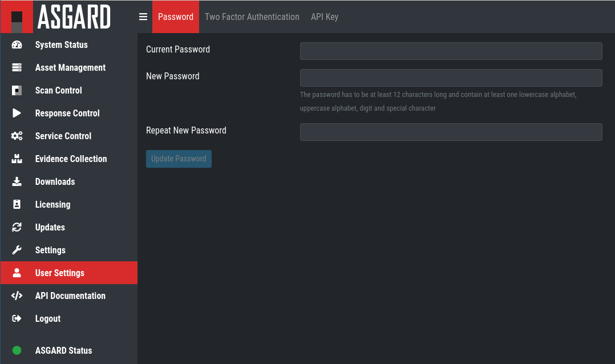Image resolution: width=615 pixels, height=364 pixels.
Task: Toggle the hamburger sidebar menu
Action: point(143,17)
